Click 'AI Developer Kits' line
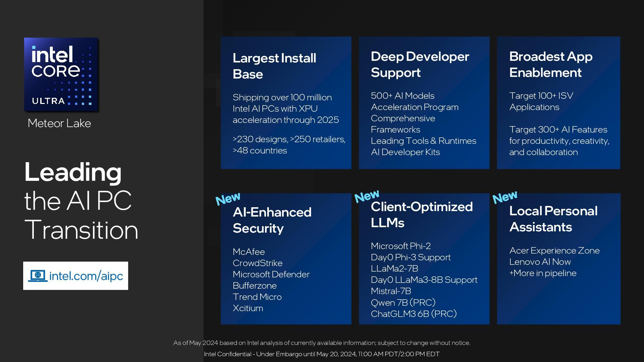 click(x=405, y=152)
